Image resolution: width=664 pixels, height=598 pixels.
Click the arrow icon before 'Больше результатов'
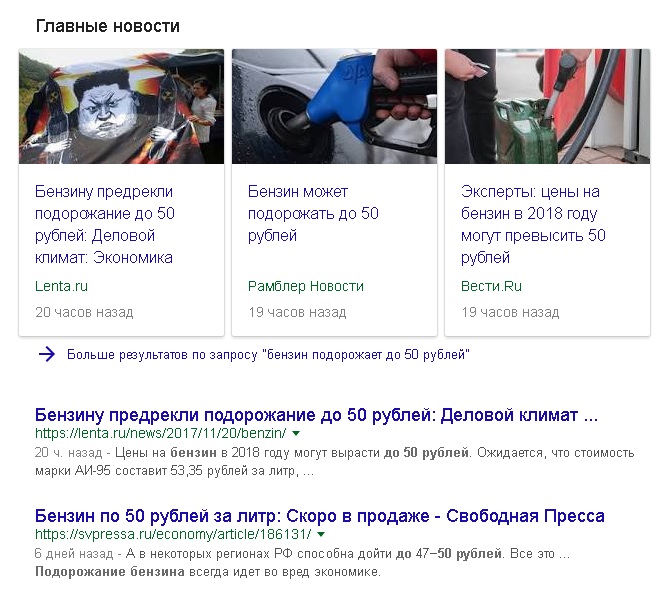(47, 354)
